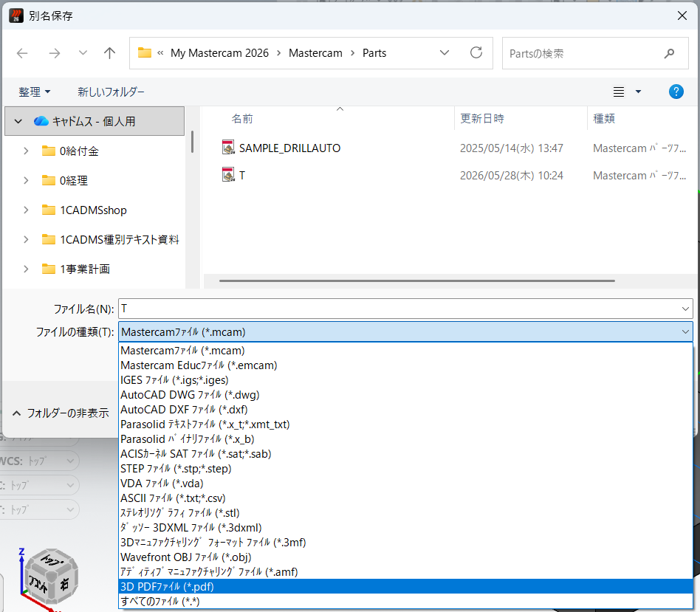Screen dimensions: 700x612
Task: Choose VDA ファイル (*.vda)
Action: click(x=405, y=483)
